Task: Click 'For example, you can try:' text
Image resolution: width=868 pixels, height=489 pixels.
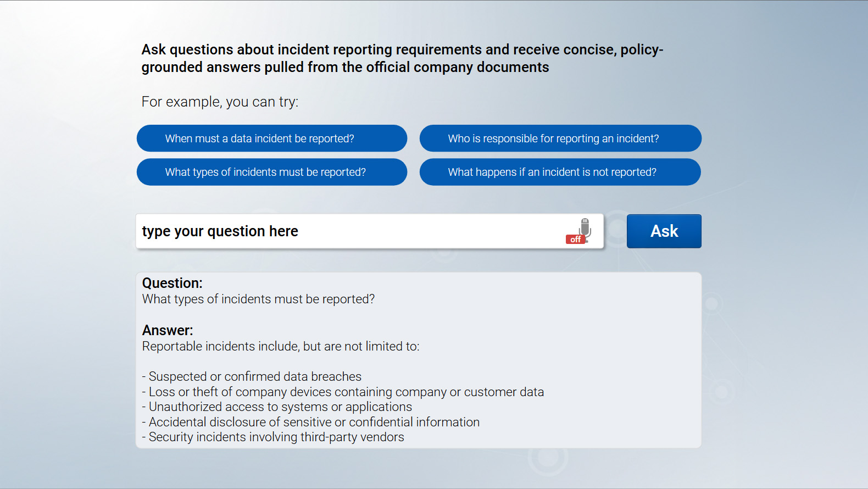Action: coord(220,102)
